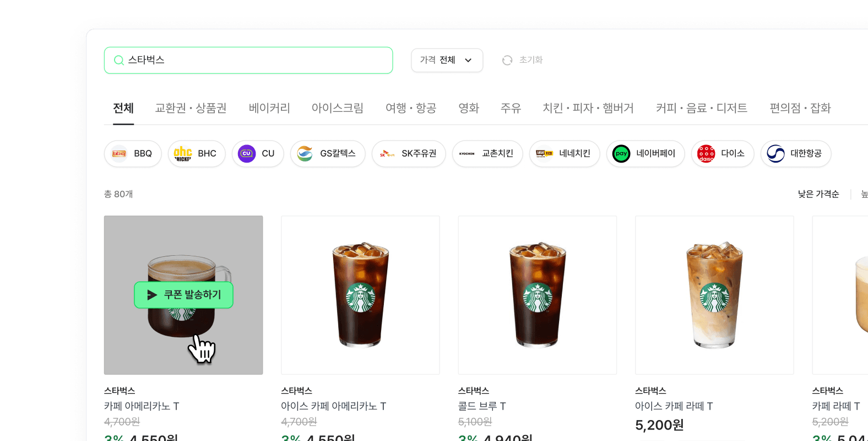
Task: Click the search magnifier icon
Action: tap(118, 60)
